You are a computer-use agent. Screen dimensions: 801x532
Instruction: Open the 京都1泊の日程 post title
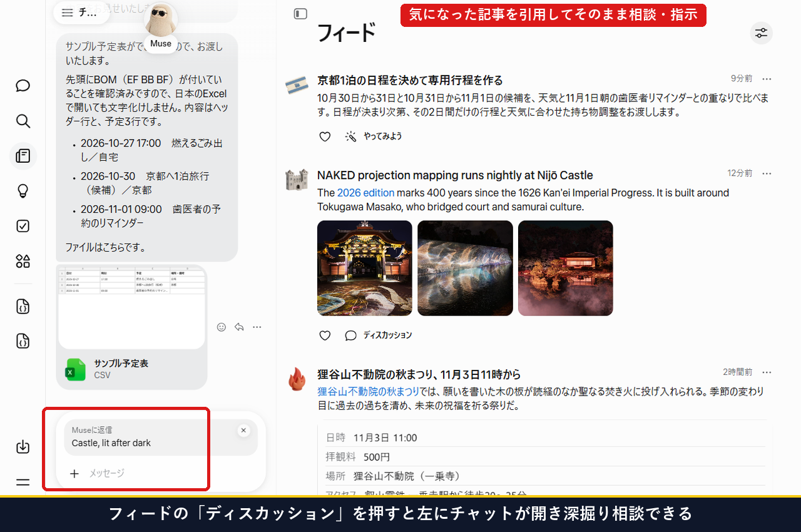(410, 81)
